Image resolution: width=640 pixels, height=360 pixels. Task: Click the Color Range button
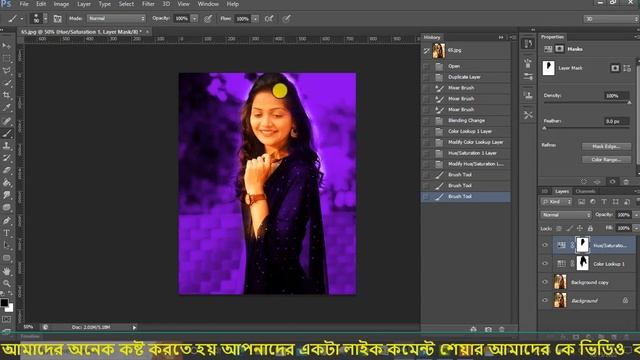(x=606, y=160)
